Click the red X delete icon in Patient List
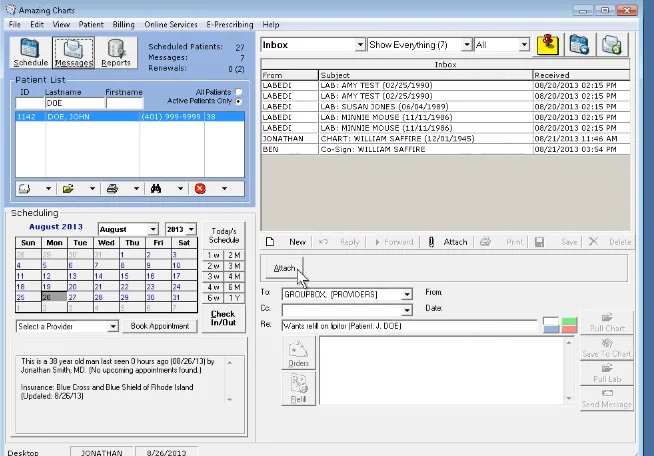 coord(200,189)
